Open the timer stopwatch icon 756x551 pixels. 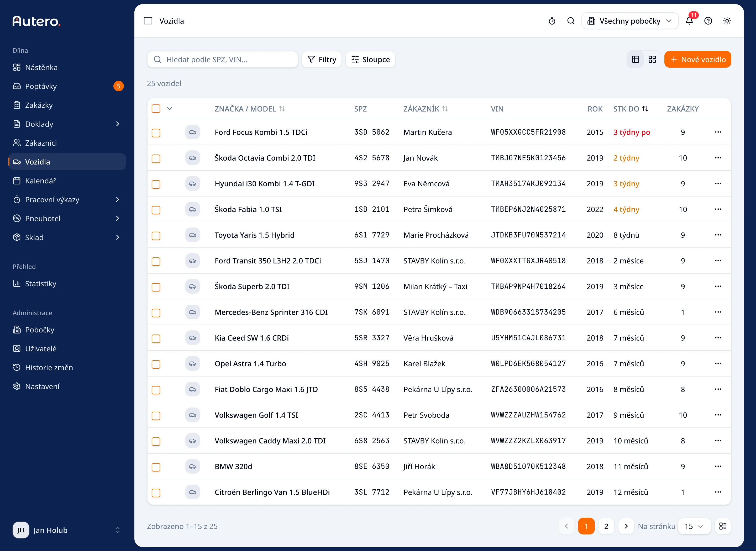pos(552,21)
